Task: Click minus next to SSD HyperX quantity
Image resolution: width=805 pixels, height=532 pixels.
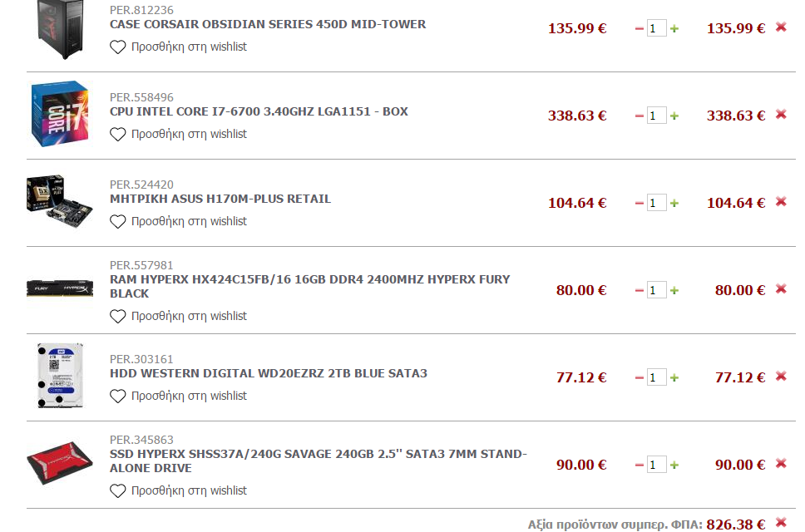Action: point(640,465)
